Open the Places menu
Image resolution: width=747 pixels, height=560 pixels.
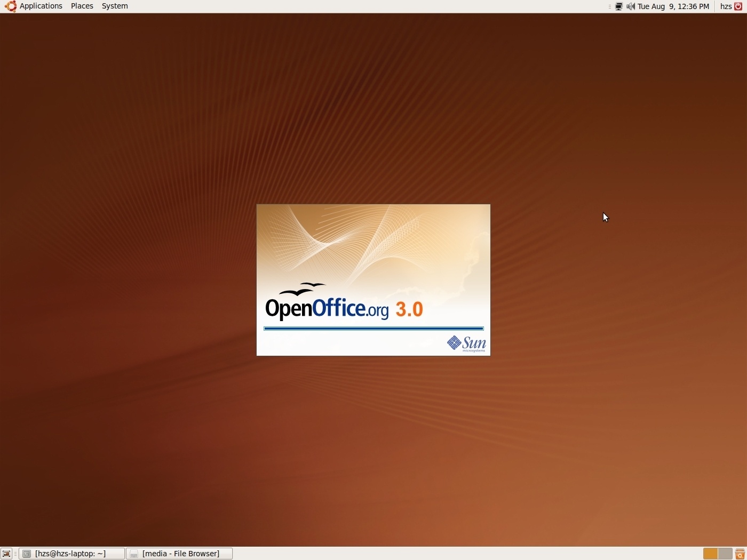(82, 6)
